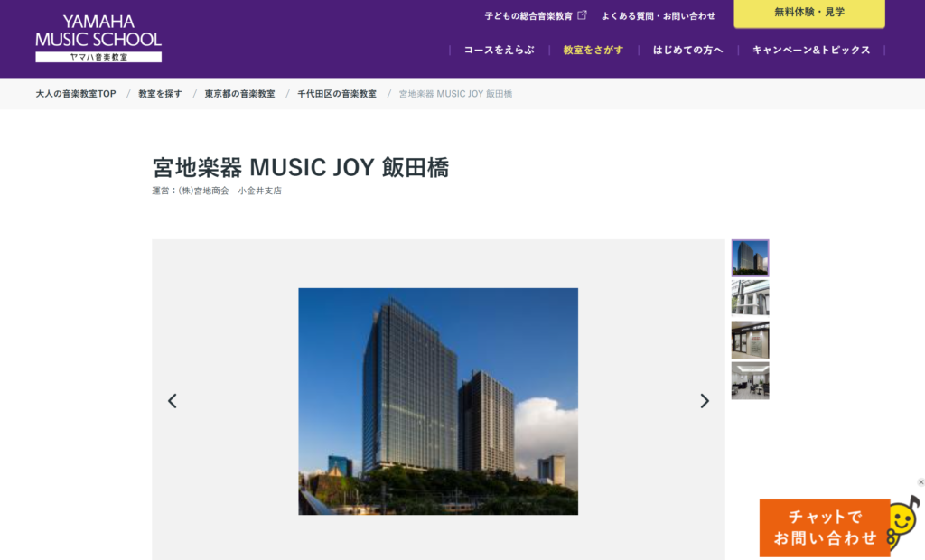The image size is (925, 560).
Task: Click 運営:(株)宮地商会 小金井支店 text
Action: (x=217, y=191)
